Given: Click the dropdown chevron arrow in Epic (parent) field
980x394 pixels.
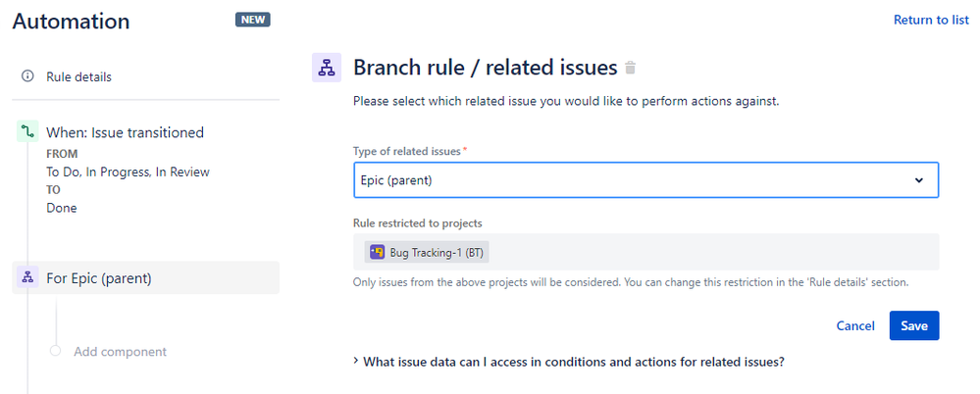Looking at the screenshot, I should pyautogui.click(x=918, y=180).
